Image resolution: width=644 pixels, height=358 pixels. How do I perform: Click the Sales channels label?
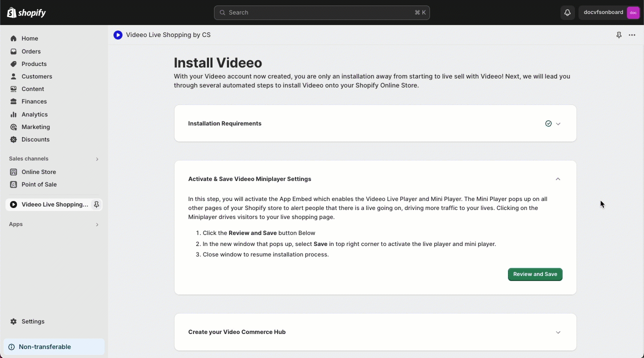[28, 158]
